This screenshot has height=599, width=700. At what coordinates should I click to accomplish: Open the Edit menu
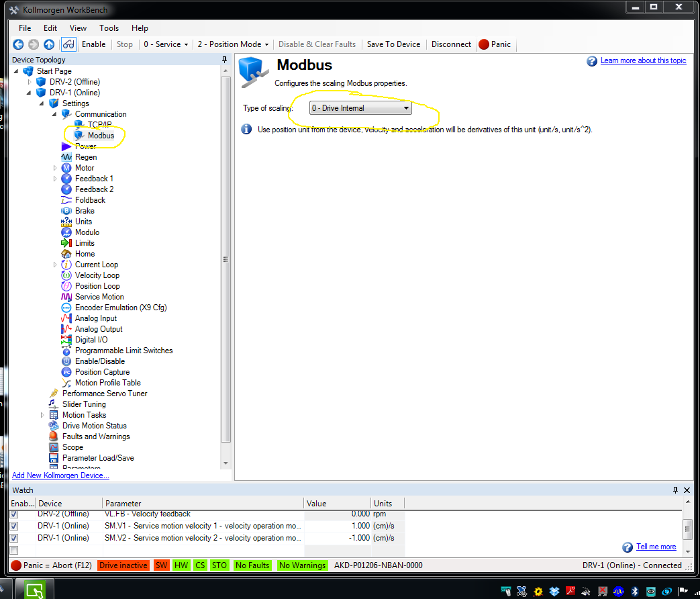[50, 28]
